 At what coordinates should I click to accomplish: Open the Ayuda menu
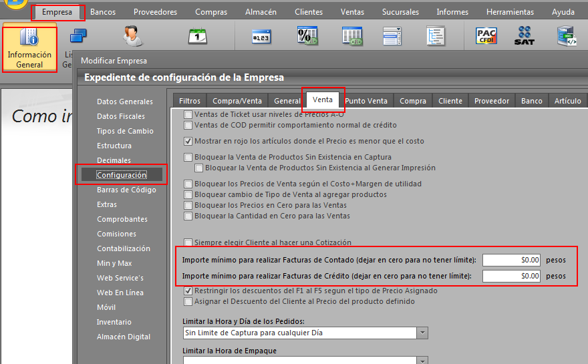click(563, 12)
